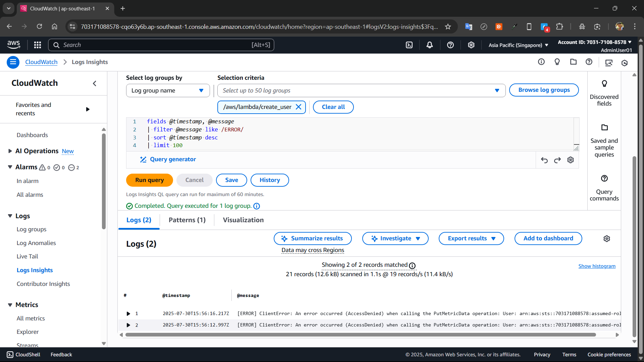Screen dimensions: 644x362
Task: Open the region selector Asia Pacific (Singapore)
Action: click(518, 45)
